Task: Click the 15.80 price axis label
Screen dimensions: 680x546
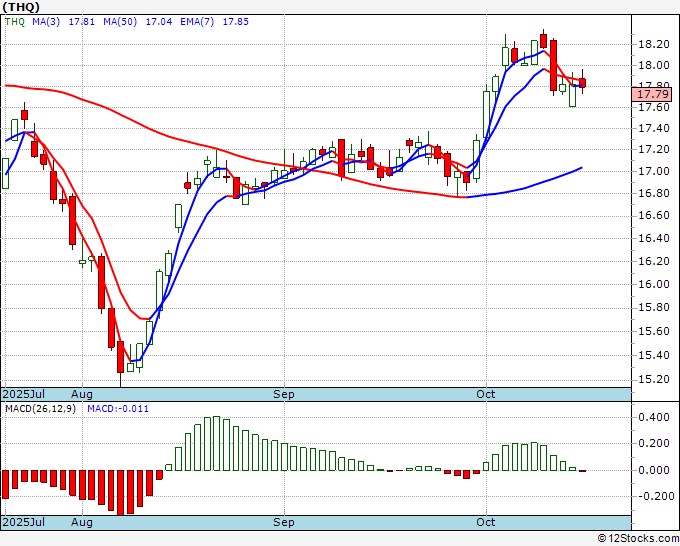Action: (653, 307)
